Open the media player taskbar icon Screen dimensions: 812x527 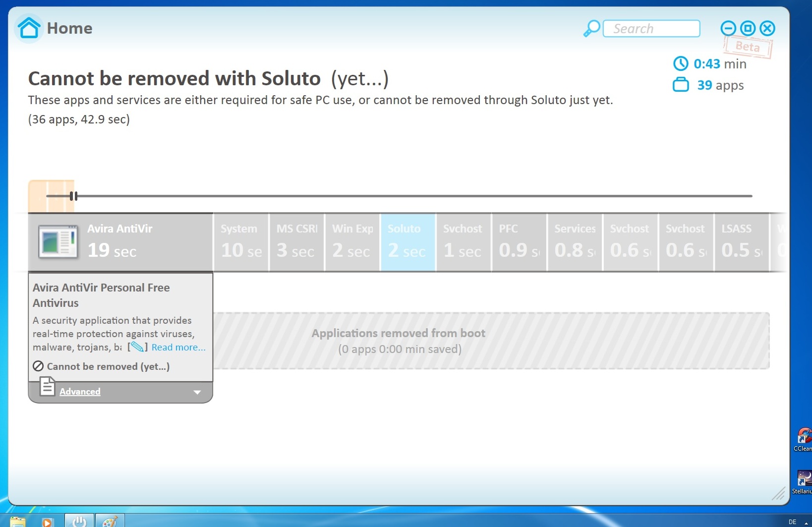[47, 522]
